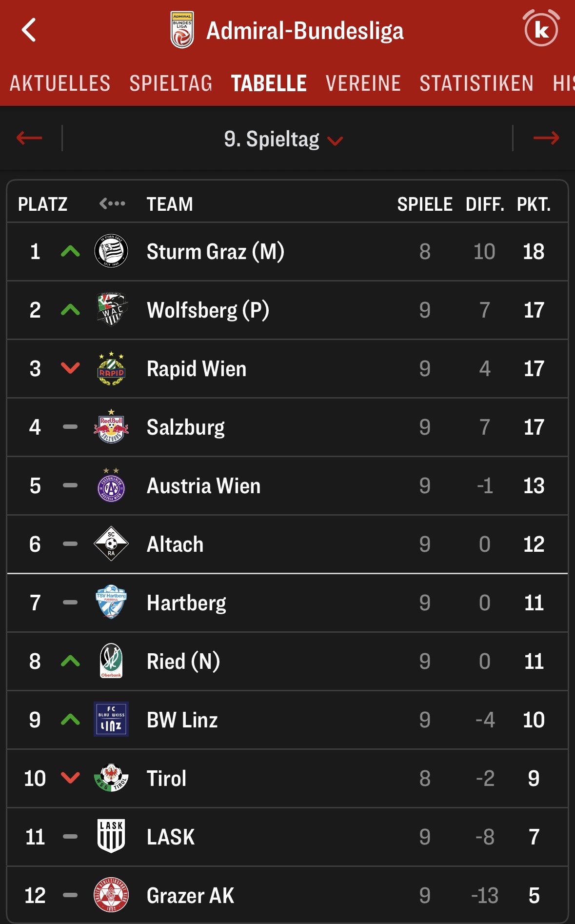Open the VEREINE tab
Image resolution: width=575 pixels, height=924 pixels.
pyautogui.click(x=363, y=83)
